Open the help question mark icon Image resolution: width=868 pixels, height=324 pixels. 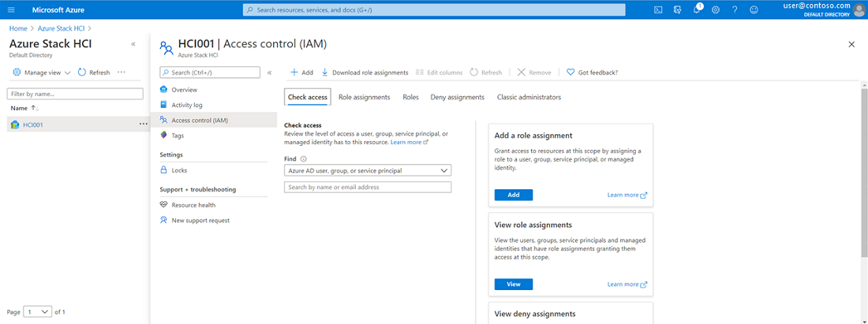click(735, 10)
